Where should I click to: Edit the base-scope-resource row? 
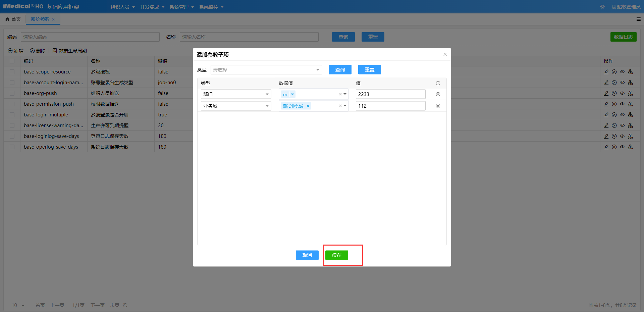pyautogui.click(x=606, y=72)
